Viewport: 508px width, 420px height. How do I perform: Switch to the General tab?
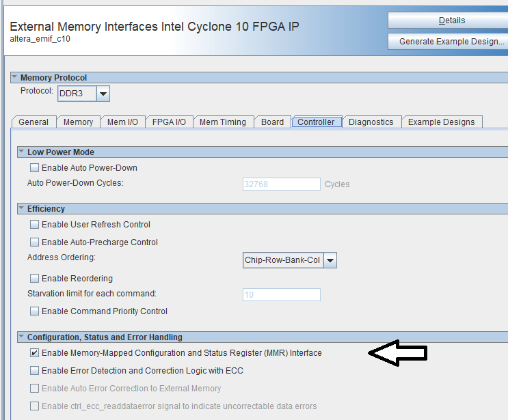[x=34, y=122]
